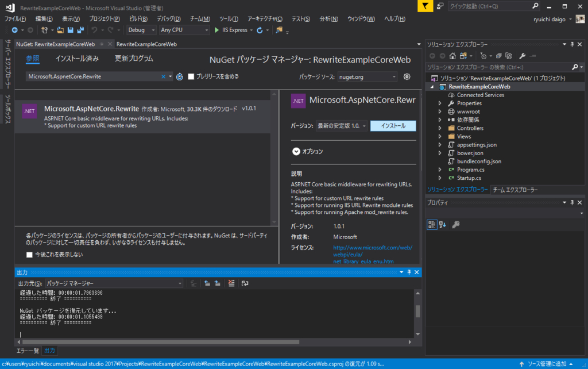The width and height of the screenshot is (588, 369).
Task: Open the Any CPU platform dropdown
Action: point(184,30)
